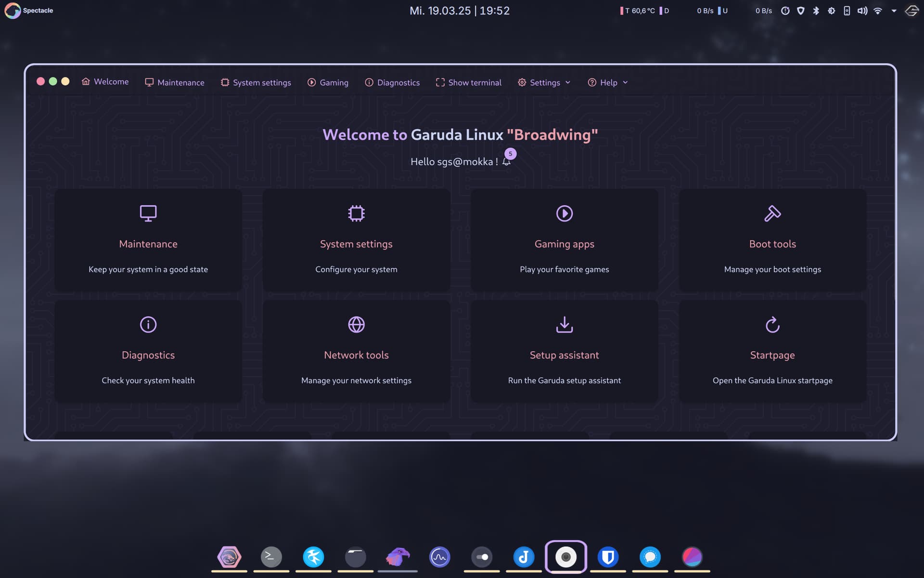Open Bitwarden from the dock
Image resolution: width=924 pixels, height=578 pixels.
(608, 557)
